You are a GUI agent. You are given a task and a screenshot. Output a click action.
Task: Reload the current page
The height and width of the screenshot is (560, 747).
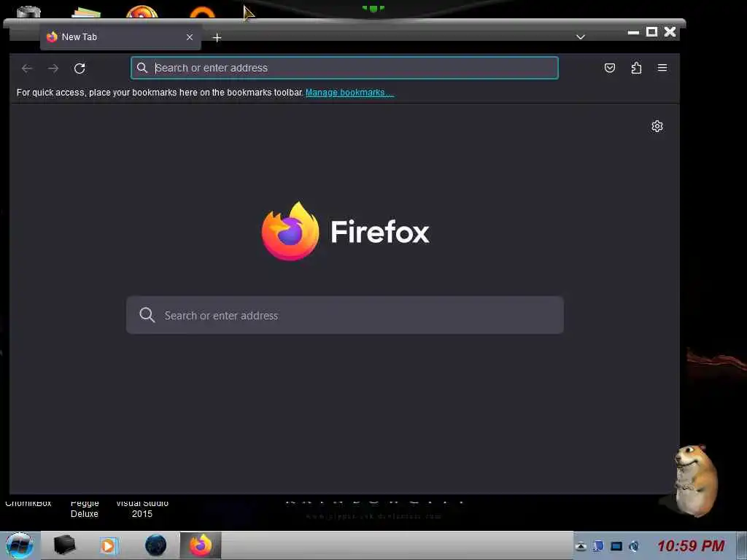pyautogui.click(x=80, y=68)
